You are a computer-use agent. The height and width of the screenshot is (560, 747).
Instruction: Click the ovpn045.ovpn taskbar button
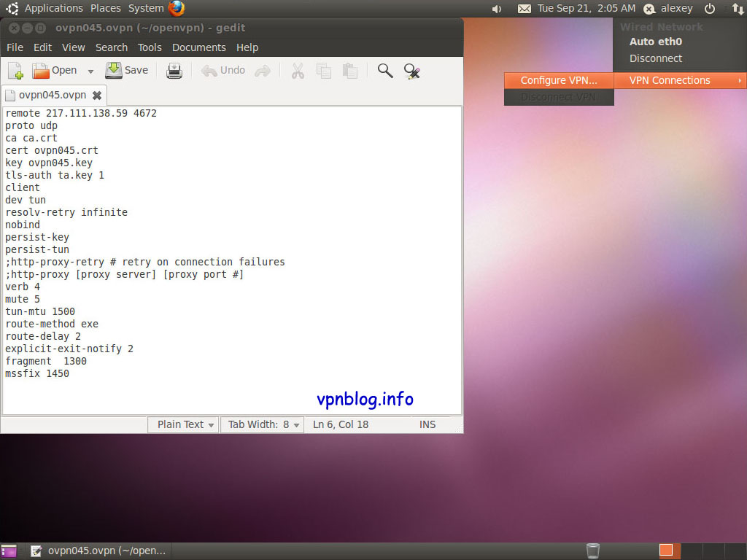tap(98, 551)
